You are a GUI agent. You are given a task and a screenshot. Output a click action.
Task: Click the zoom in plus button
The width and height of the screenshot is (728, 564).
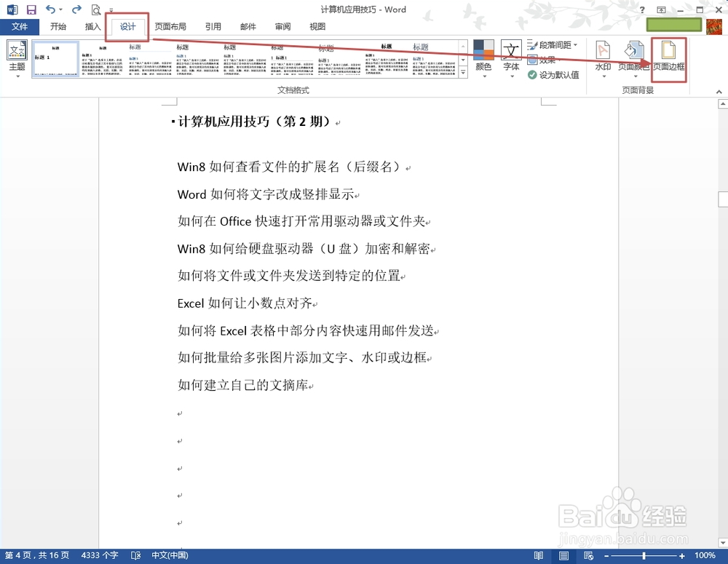682,556
